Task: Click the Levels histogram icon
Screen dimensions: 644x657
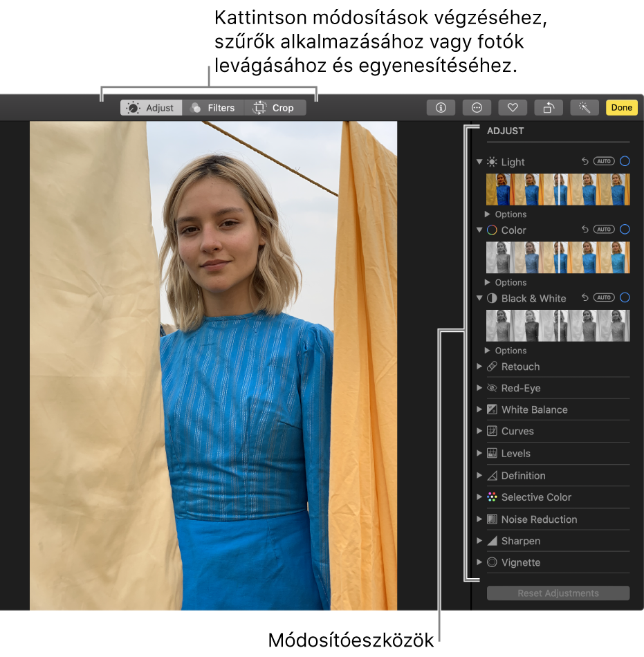Action: 492,454
